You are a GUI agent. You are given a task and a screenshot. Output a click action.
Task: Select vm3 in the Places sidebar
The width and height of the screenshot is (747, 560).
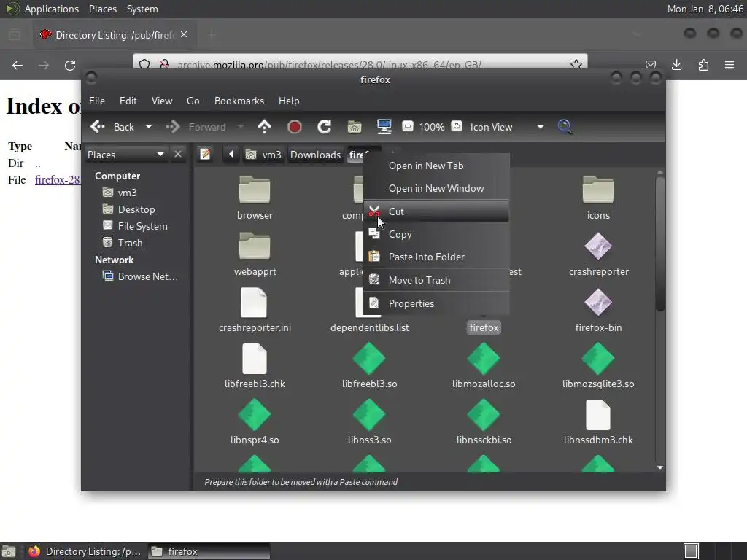pyautogui.click(x=120, y=192)
